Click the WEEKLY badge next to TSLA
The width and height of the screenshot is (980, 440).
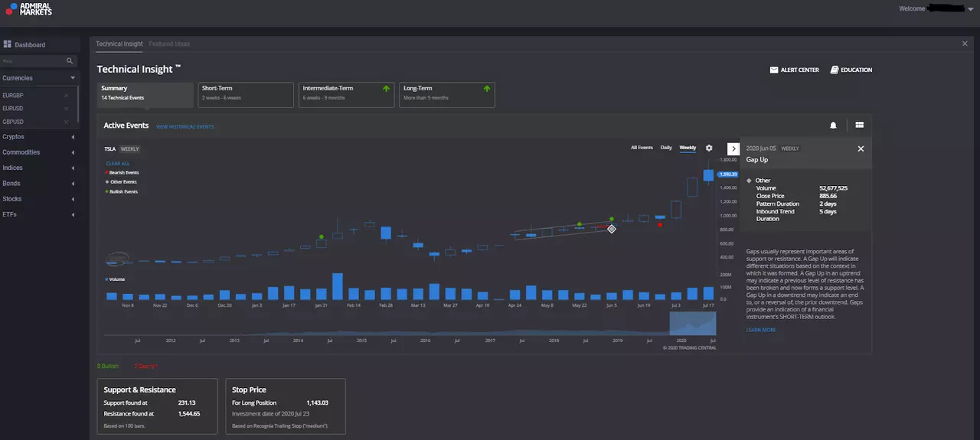[x=130, y=149]
